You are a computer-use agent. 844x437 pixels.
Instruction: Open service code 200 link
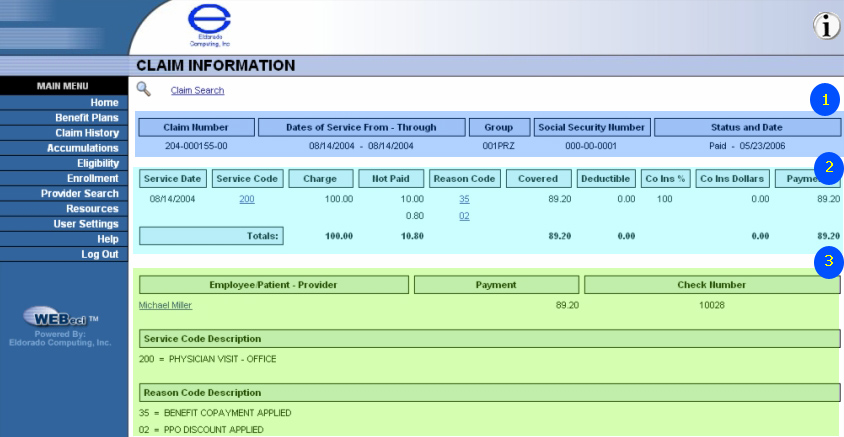246,199
